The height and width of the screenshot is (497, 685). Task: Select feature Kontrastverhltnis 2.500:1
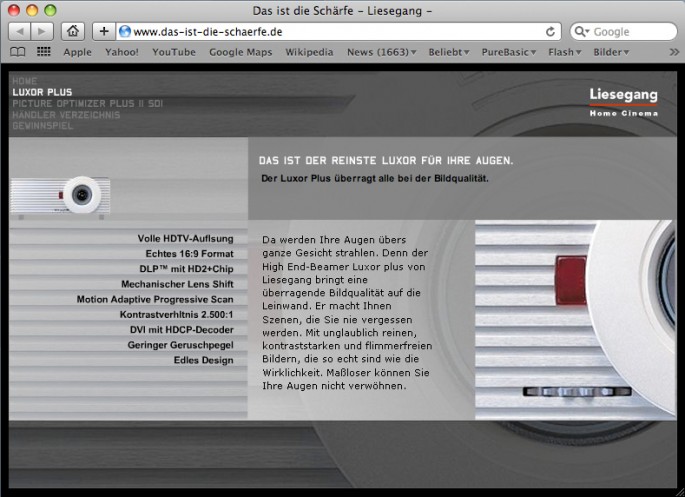click(176, 314)
